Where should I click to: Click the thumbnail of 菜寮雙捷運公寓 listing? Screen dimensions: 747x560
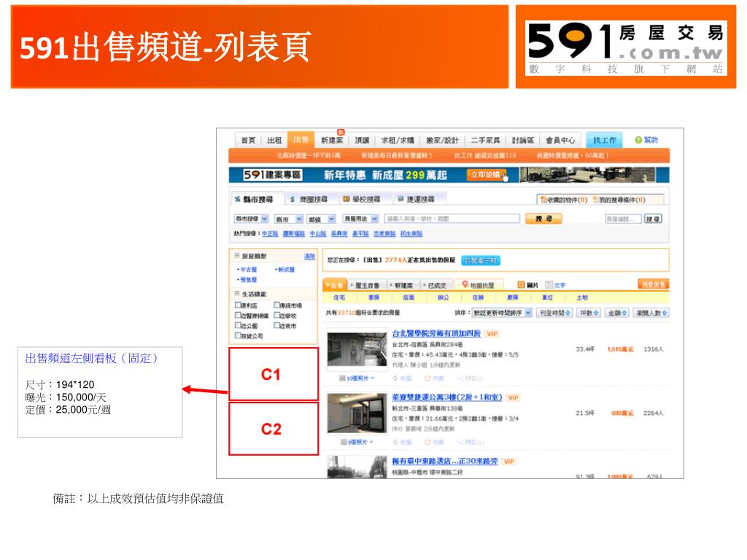pyautogui.click(x=357, y=413)
